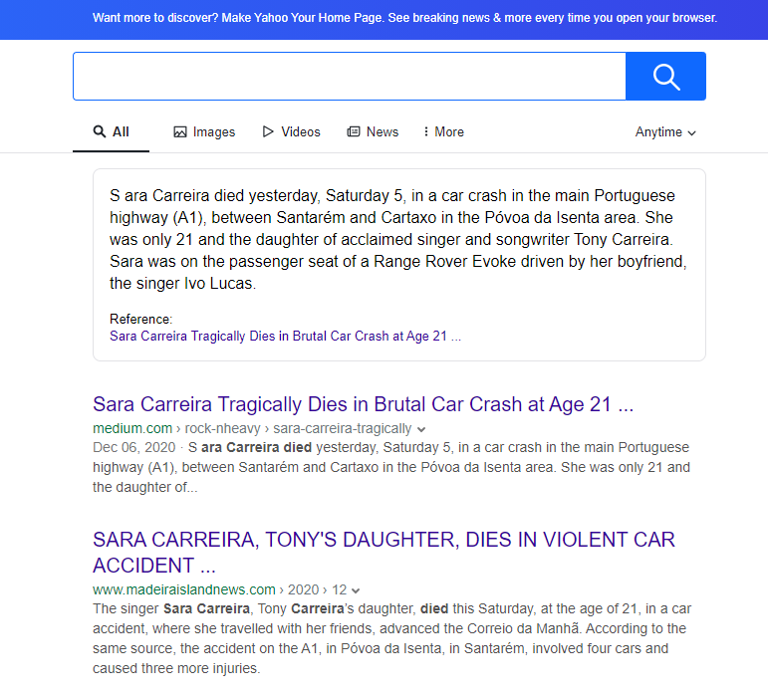Open the More search options menu
The image size is (768, 700).
[443, 132]
